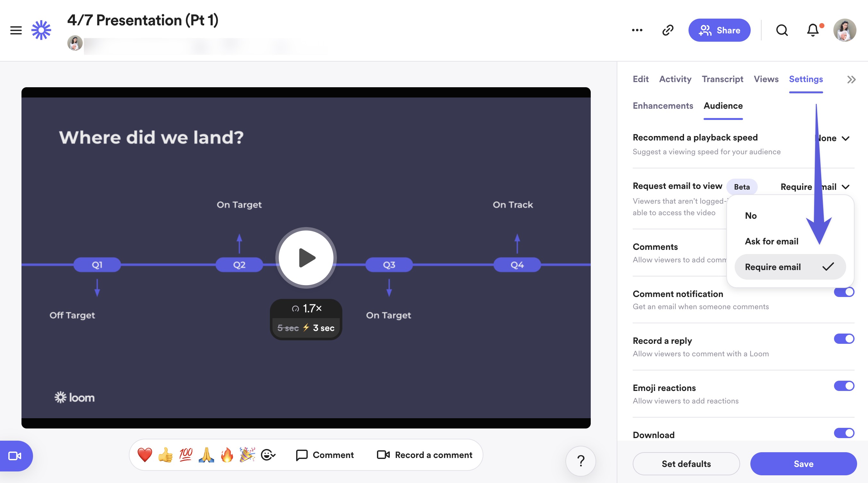This screenshot has width=868, height=483.
Task: Click the Save button
Action: point(803,464)
